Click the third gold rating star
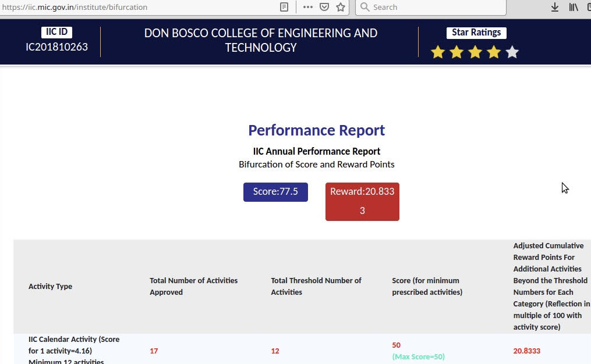591x364 pixels. point(475,52)
